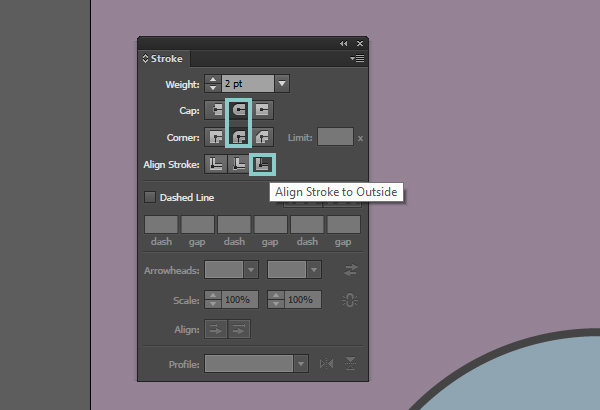The image size is (600, 410).
Task: Flip the profile along
Action: point(326,364)
